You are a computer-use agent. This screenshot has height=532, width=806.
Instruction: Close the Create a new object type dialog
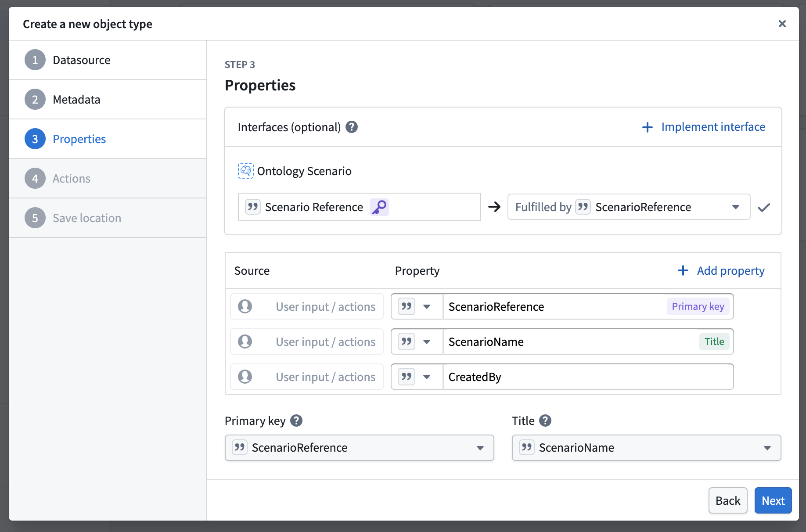click(x=782, y=24)
